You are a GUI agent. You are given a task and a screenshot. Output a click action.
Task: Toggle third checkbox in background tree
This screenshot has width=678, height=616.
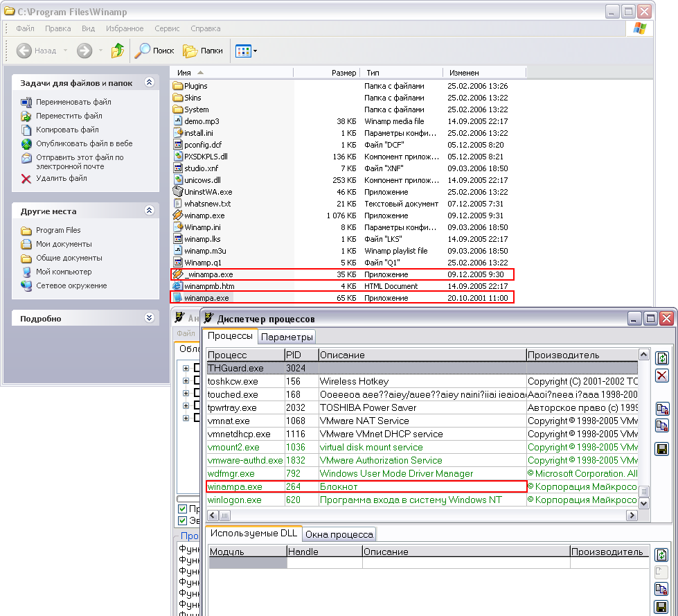197,393
